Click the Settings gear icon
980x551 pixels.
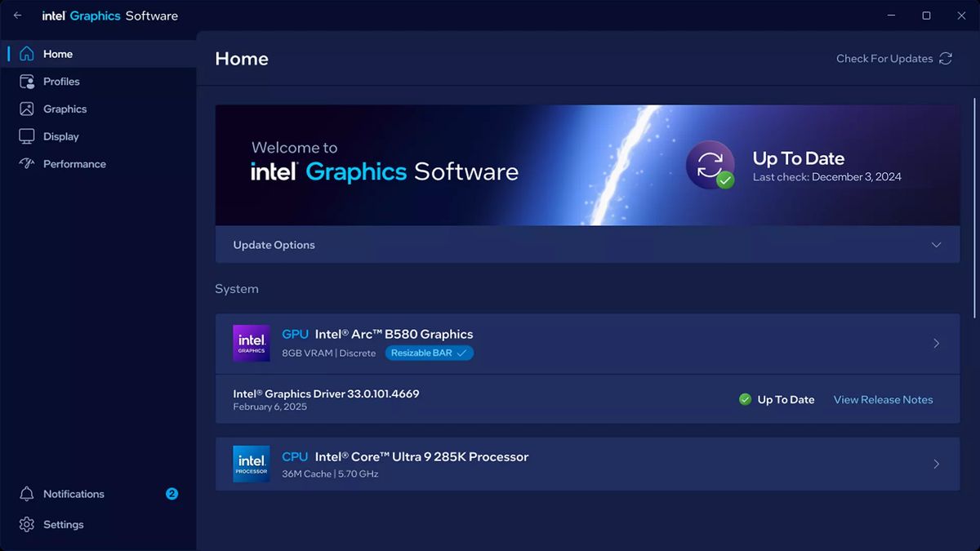tap(25, 524)
